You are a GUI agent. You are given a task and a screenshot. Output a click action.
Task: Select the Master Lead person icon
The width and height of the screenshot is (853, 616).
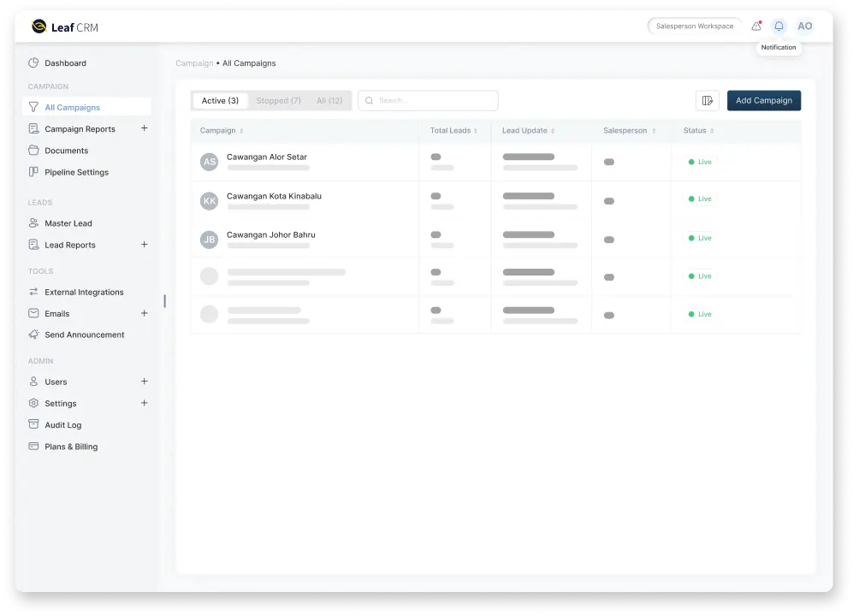coord(33,223)
